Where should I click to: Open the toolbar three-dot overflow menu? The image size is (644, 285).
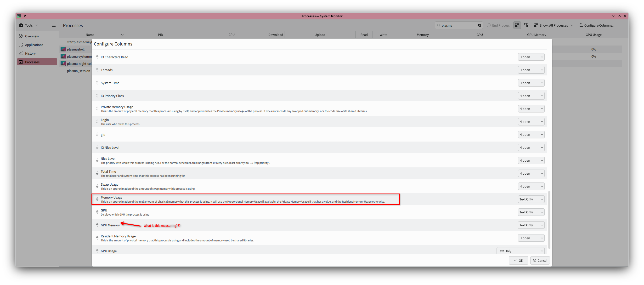click(623, 25)
